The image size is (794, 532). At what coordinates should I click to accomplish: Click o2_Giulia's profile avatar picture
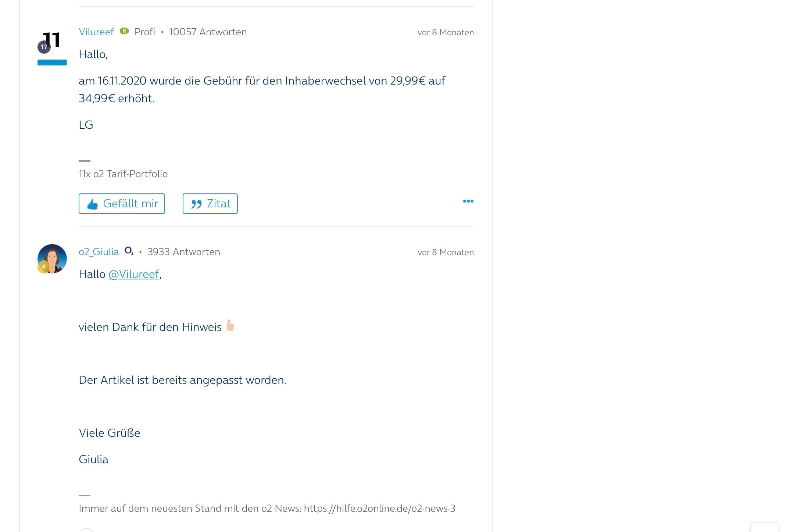pyautogui.click(x=53, y=257)
